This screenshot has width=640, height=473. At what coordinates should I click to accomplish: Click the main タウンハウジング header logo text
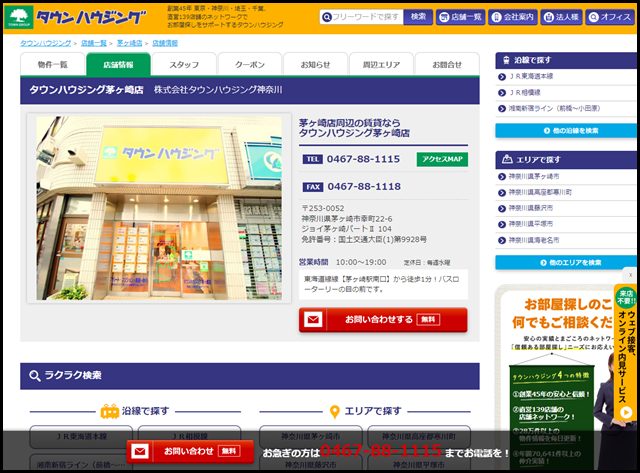point(91,18)
